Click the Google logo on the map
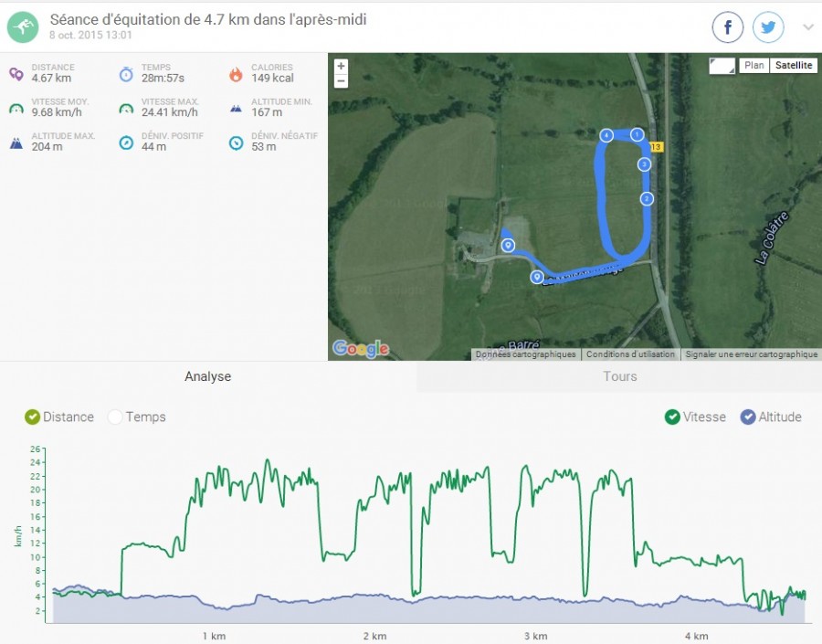Image resolution: width=822 pixels, height=644 pixels. [x=361, y=348]
